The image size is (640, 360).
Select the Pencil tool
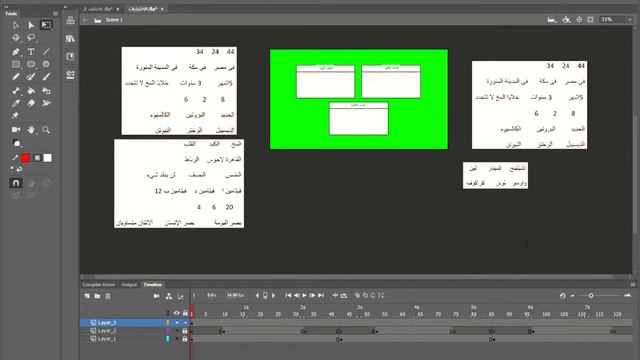pos(16,77)
